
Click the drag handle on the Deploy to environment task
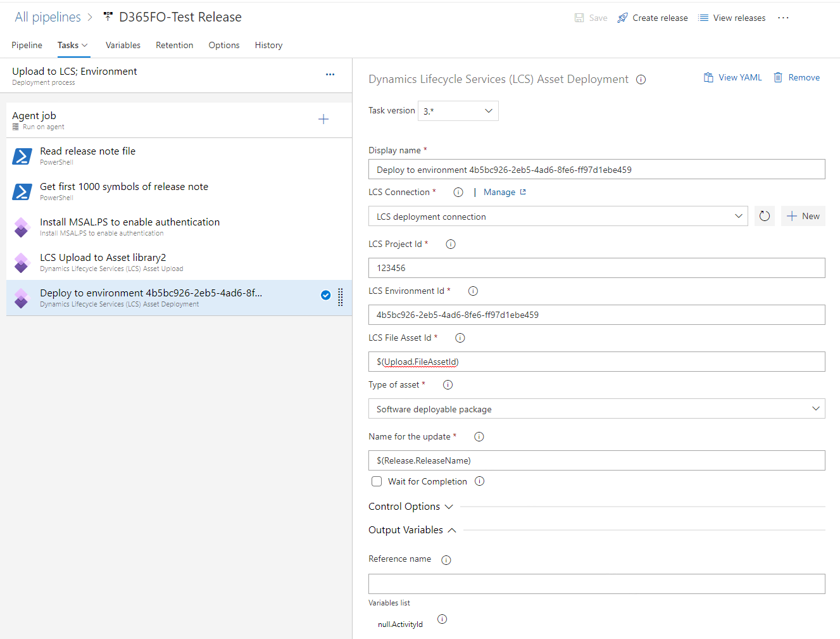[341, 296]
